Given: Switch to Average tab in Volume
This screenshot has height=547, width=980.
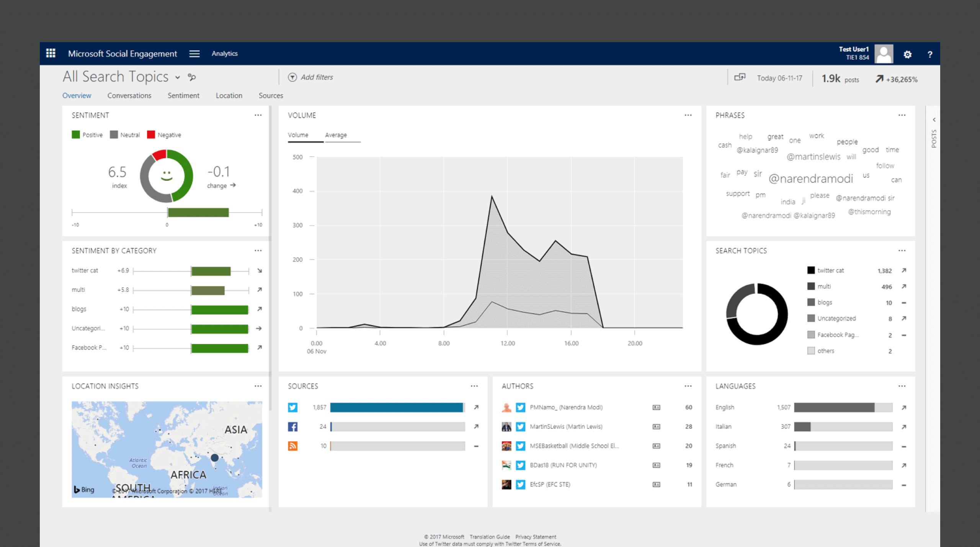Looking at the screenshot, I should coord(336,135).
